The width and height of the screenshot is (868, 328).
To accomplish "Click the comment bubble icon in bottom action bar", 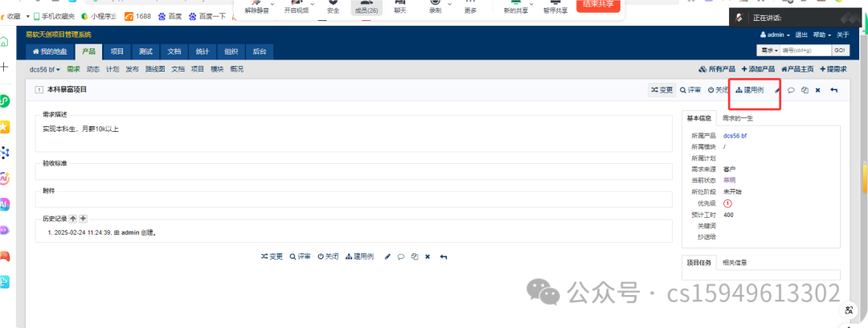I will pyautogui.click(x=401, y=256).
